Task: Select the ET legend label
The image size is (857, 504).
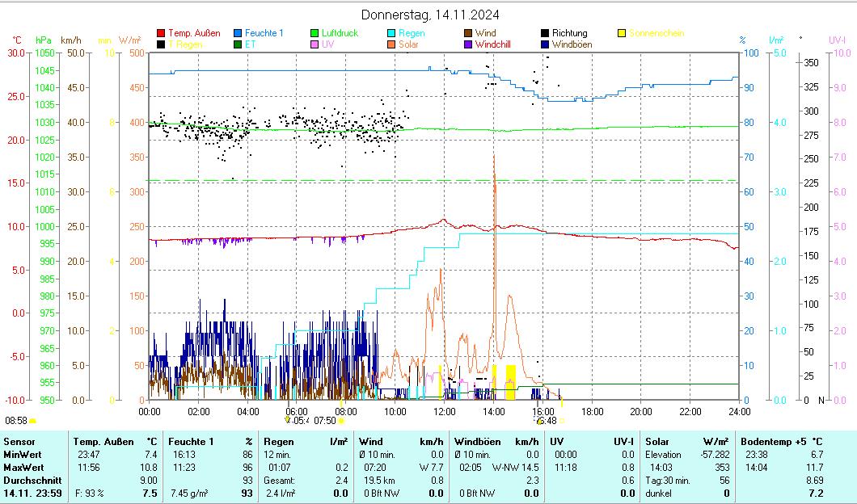Action: click(250, 44)
